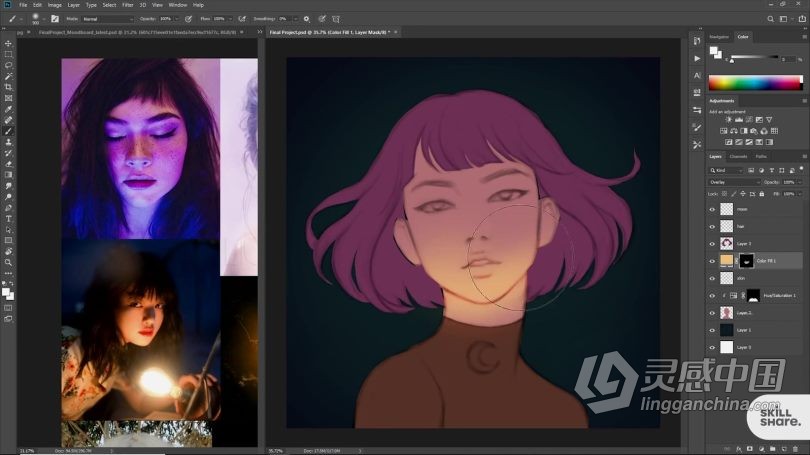The width and height of the screenshot is (810, 455).
Task: Add Vibrance adjustment
Action: (x=769, y=120)
